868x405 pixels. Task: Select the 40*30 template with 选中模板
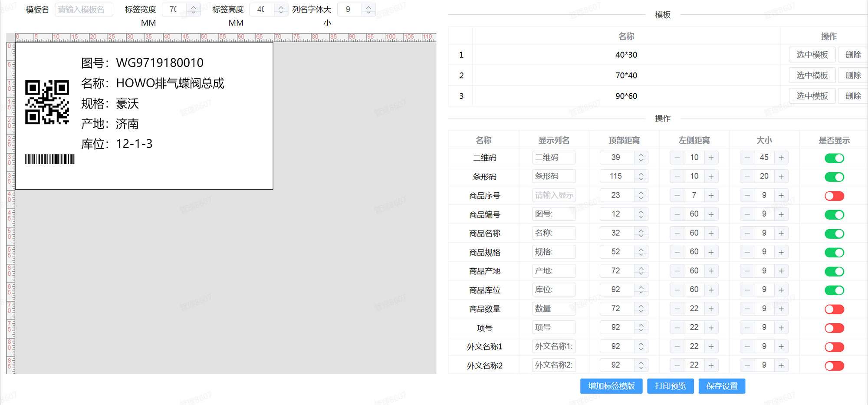[812, 54]
